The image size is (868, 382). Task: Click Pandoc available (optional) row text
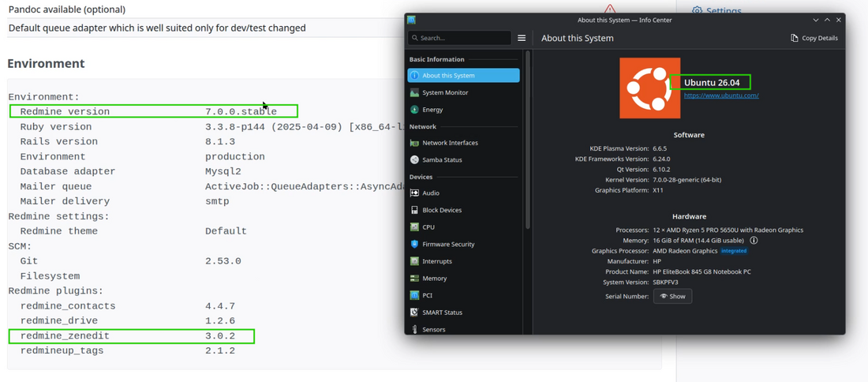click(x=67, y=10)
